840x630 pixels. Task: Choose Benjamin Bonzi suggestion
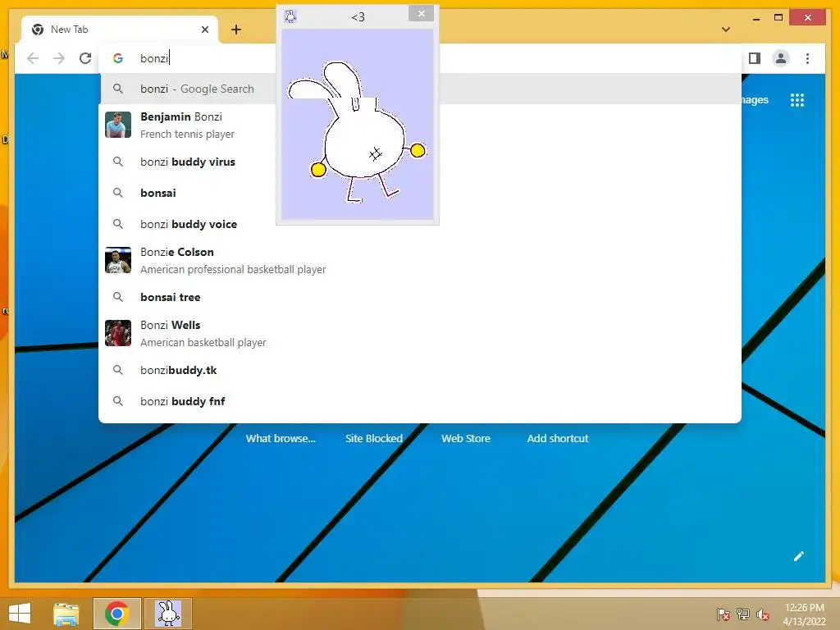click(x=420, y=125)
